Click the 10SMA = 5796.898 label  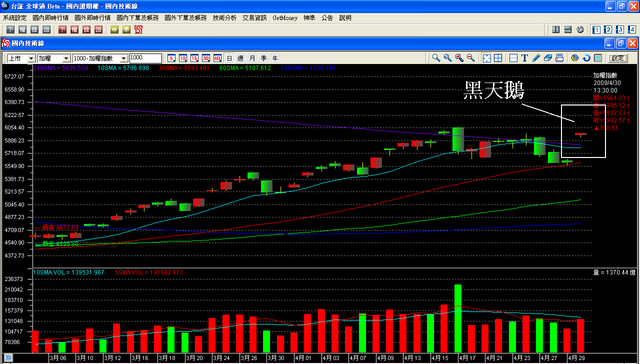(x=123, y=68)
